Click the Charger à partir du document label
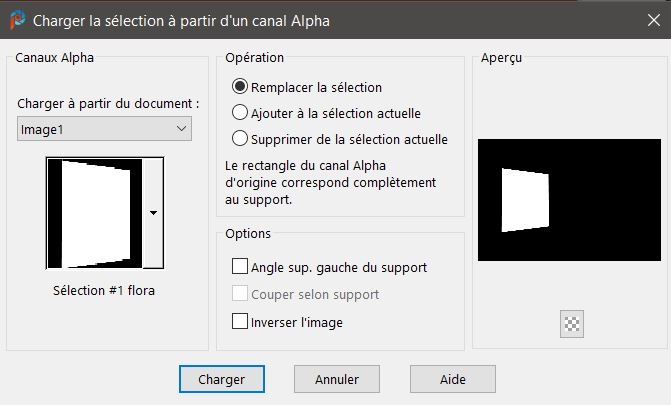671x405 pixels. click(x=108, y=103)
